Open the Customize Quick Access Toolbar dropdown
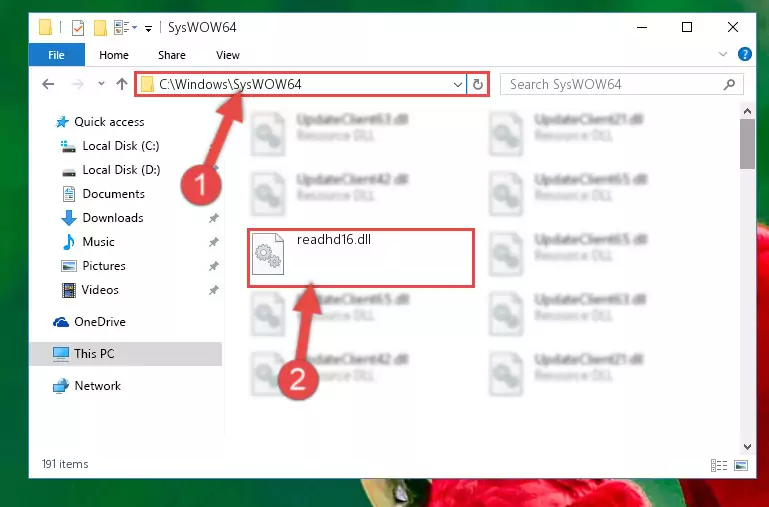 point(148,29)
